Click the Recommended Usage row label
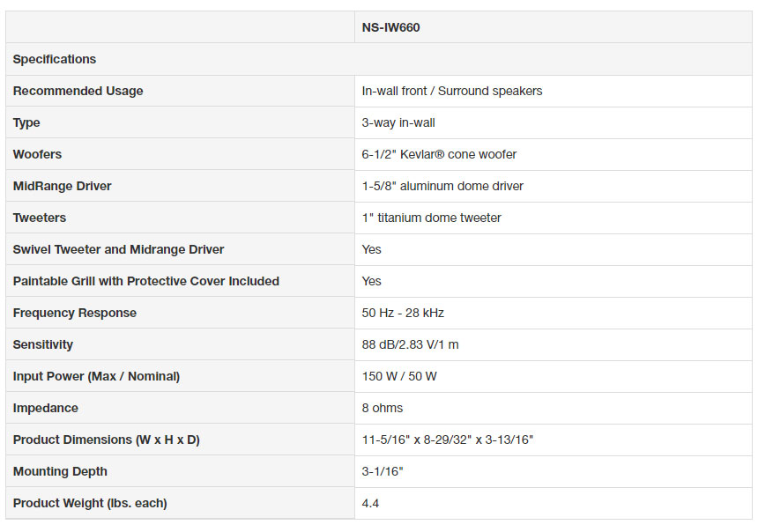 (78, 91)
